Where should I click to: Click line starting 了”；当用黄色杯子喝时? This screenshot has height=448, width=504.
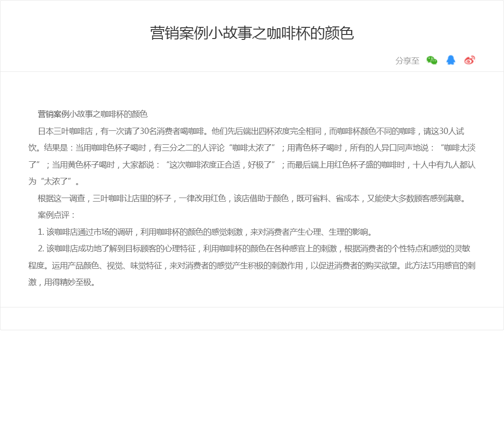pos(252,165)
